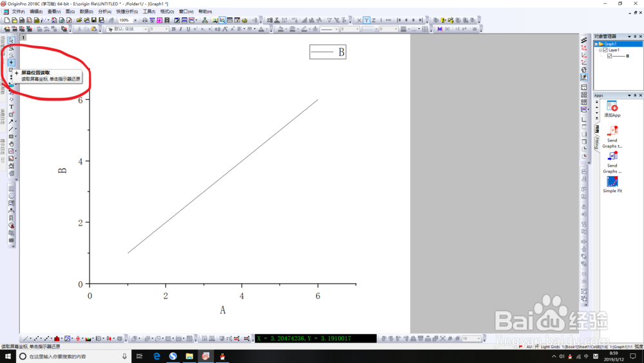Screen dimensions: 644x363
Task: Select the Arrow drawing tool
Action: (11, 122)
